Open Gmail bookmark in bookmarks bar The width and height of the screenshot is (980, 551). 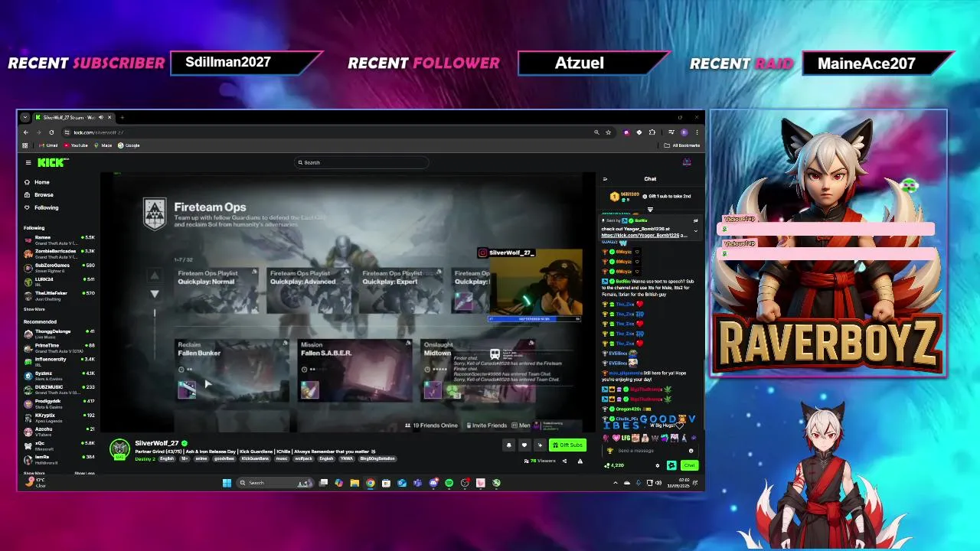pos(48,145)
